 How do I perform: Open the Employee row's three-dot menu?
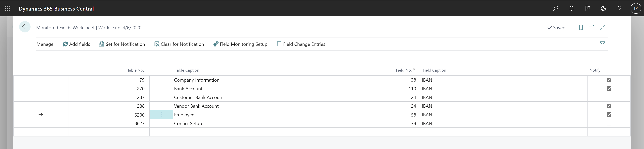(x=161, y=115)
